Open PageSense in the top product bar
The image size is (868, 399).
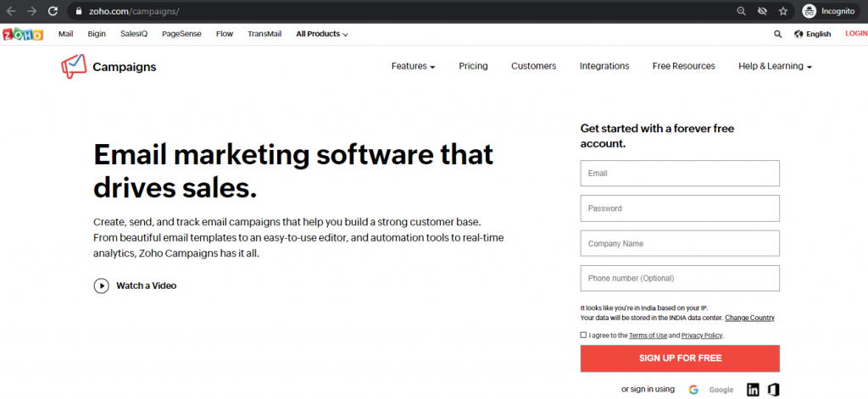click(181, 34)
